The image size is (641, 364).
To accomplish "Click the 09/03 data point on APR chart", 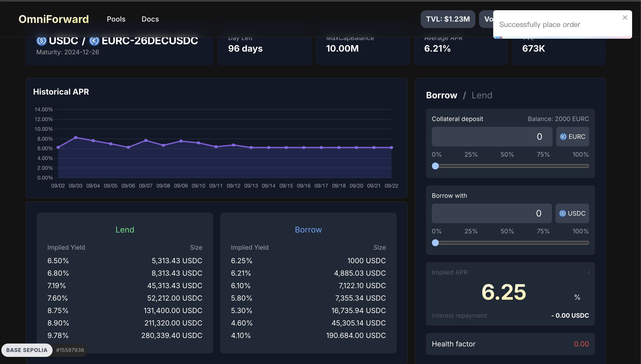I will (x=75, y=138).
